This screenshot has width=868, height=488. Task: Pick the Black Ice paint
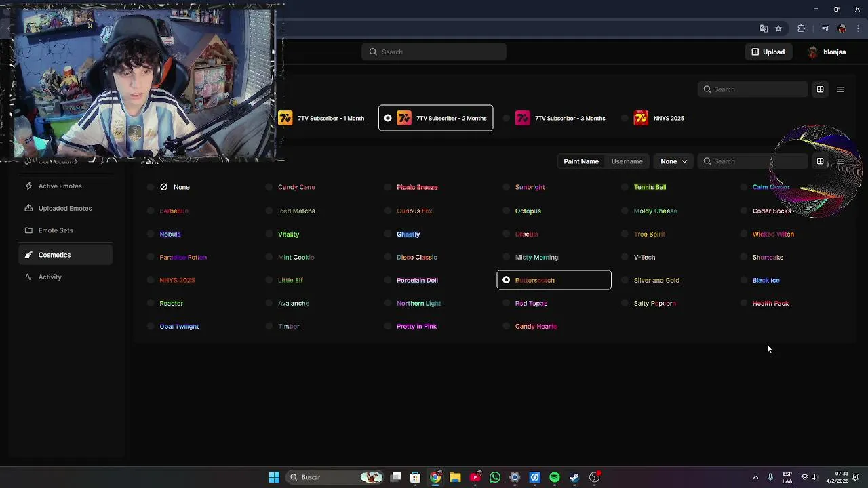(766, 280)
